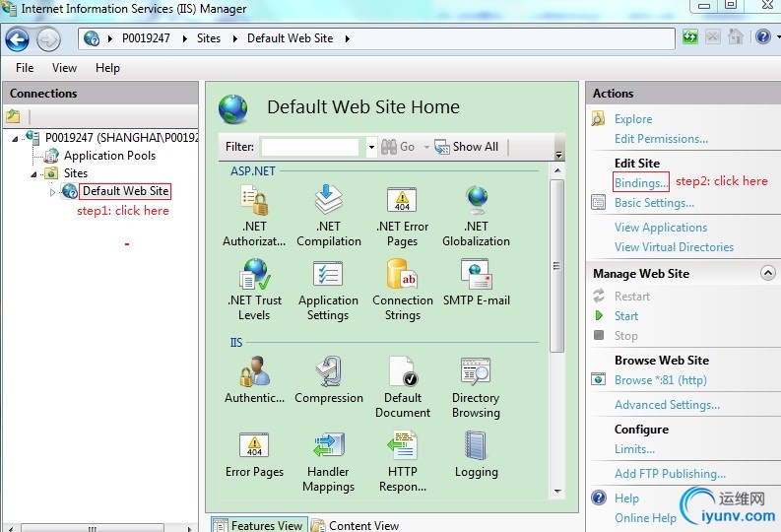Viewport: 781px width, 532px height.
Task: Open HTTP Response Headers feature
Action: tap(403, 462)
